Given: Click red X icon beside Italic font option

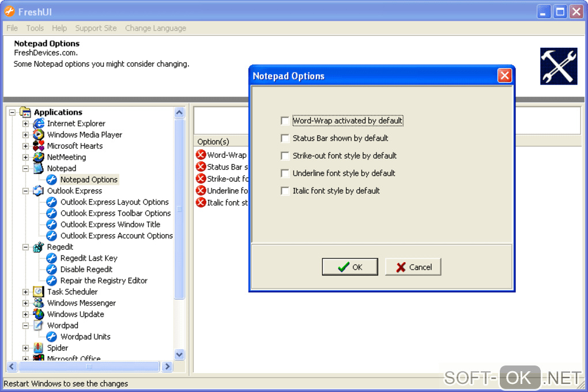Looking at the screenshot, I should tap(201, 202).
